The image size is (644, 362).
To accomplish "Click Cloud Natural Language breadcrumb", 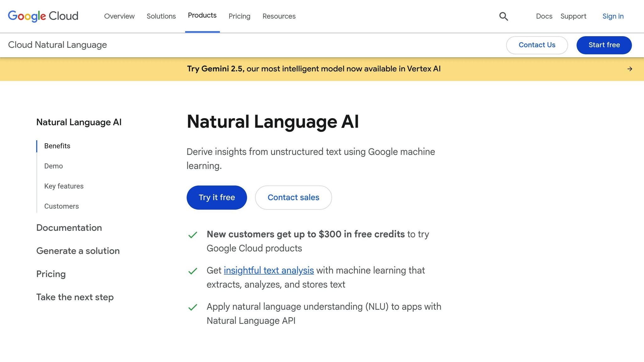I will click(x=57, y=45).
